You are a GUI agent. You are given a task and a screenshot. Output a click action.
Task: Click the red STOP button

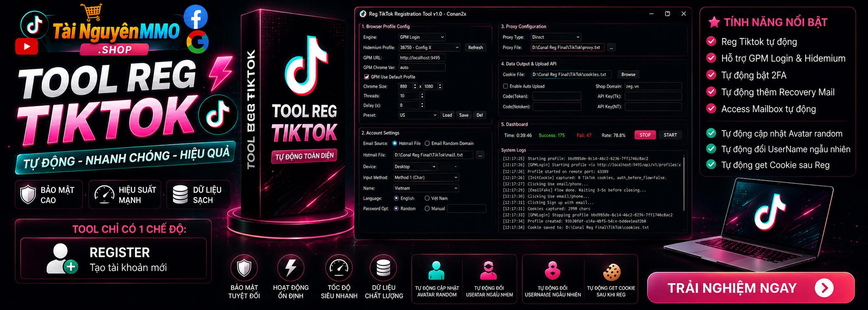645,135
